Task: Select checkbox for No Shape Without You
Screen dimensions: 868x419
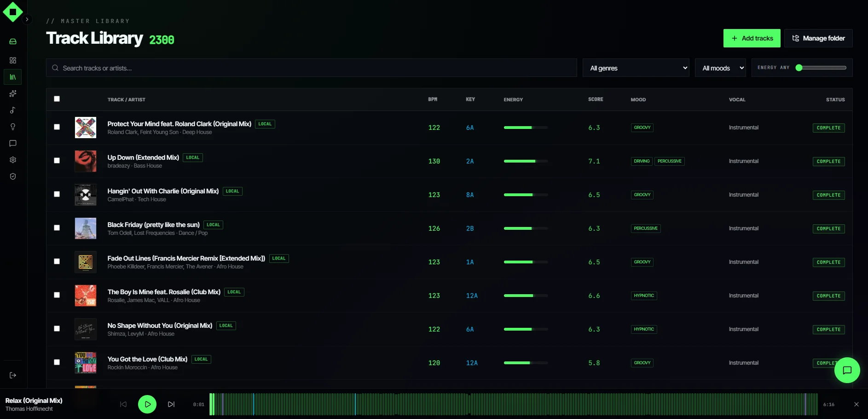Action: pos(57,328)
